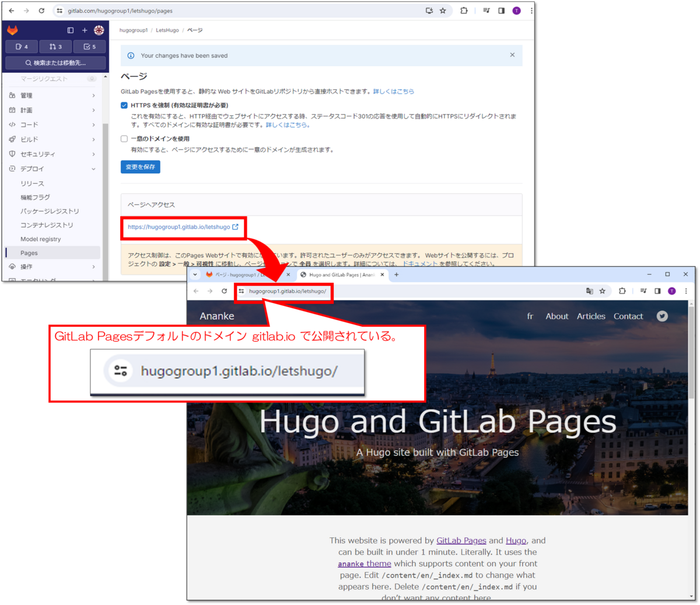This screenshot has height=605, width=700.
Task: Open media control icon in GitLab window
Action: tap(487, 11)
